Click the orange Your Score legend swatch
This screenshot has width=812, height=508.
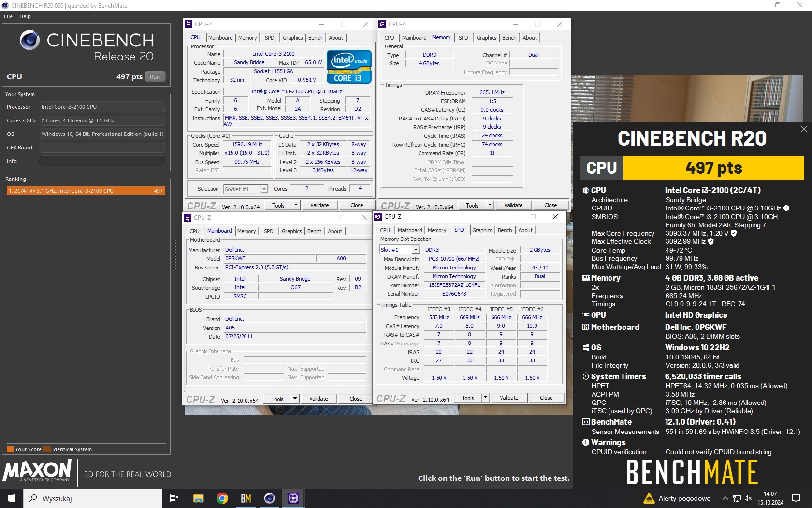click(10, 449)
